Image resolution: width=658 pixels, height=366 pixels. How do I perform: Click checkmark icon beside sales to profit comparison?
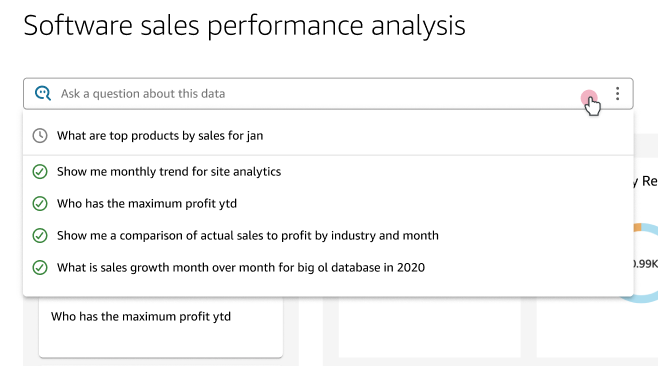tap(40, 235)
